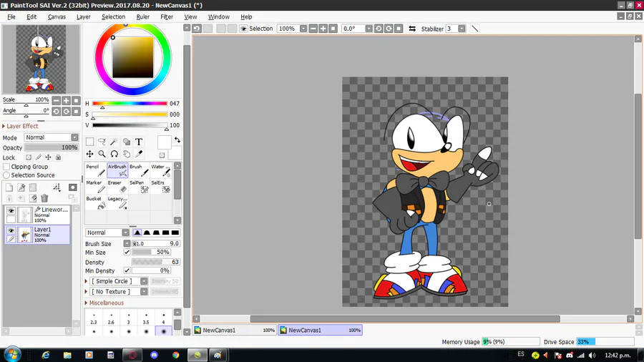Click the undo arrow in canvas toolbar
The width and height of the screenshot is (644, 362).
(x=197, y=29)
